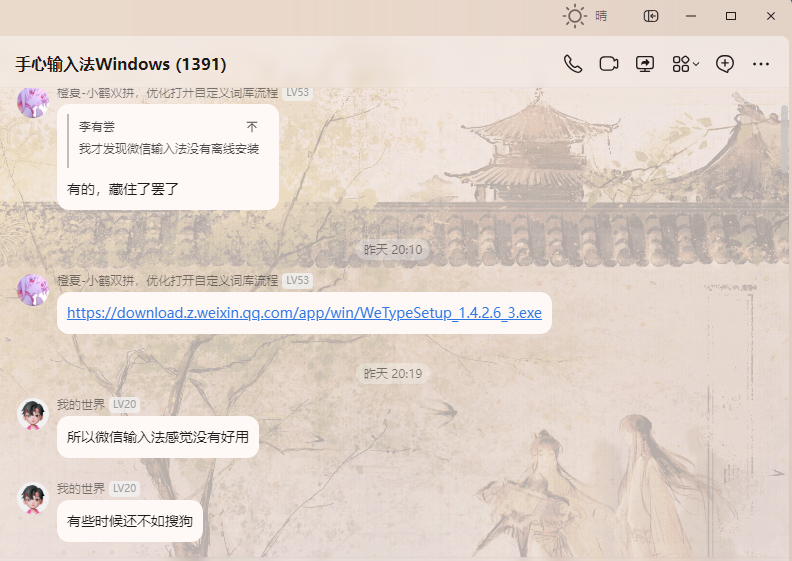The width and height of the screenshot is (792, 561).
Task: Click the top 橙夏-小鹤双拼 avatar beside the quoted reply
Action: tap(33, 103)
